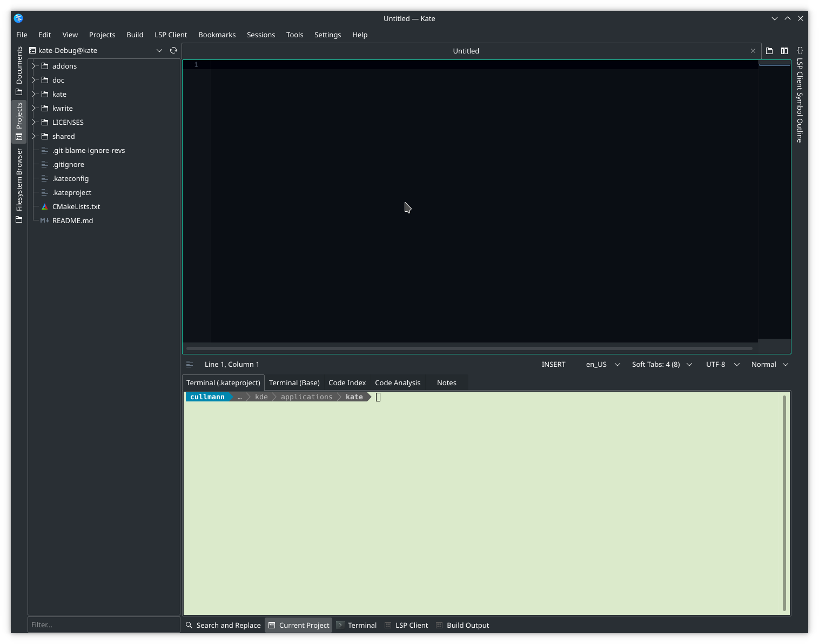
Task: Open the en_US dictionary dropdown
Action: 603,365
